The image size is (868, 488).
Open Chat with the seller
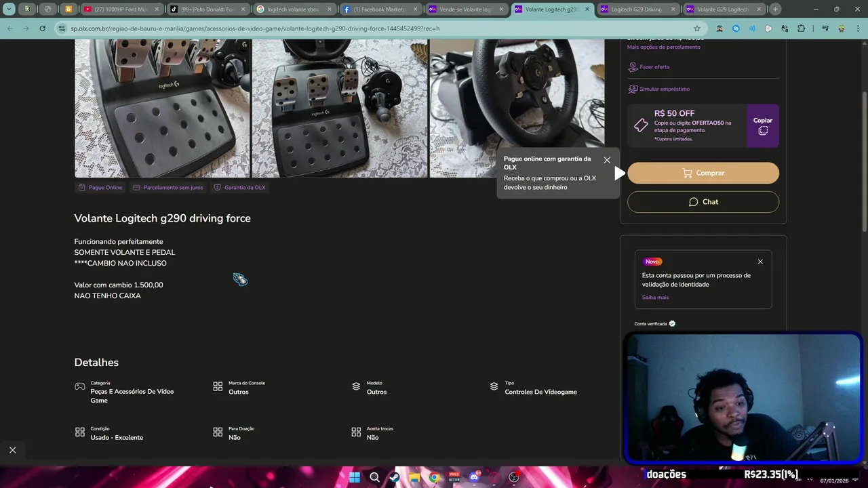point(703,202)
